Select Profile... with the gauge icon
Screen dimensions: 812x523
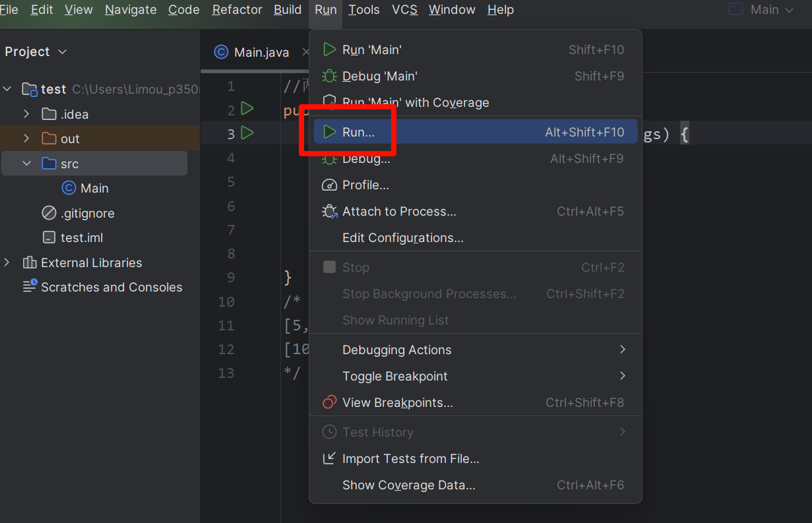[x=365, y=185]
